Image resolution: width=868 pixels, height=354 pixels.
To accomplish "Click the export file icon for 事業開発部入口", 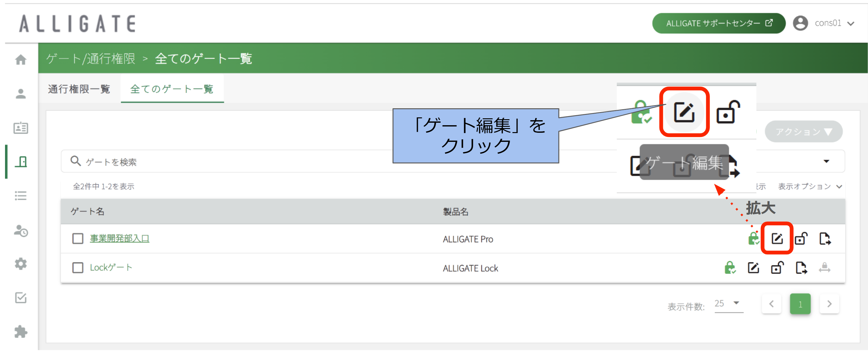I will coord(825,239).
